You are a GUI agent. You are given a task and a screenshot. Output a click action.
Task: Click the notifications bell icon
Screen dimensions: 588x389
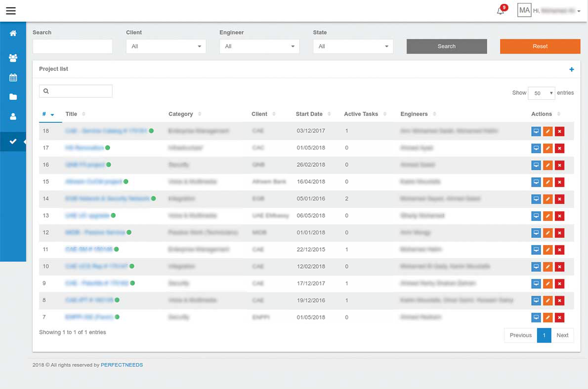[x=501, y=11]
